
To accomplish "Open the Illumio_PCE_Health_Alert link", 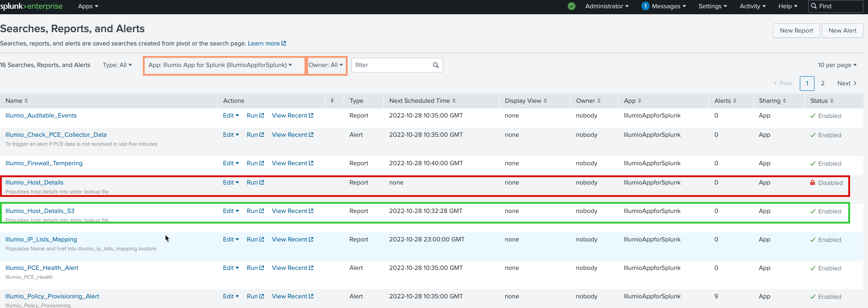I will click(42, 268).
